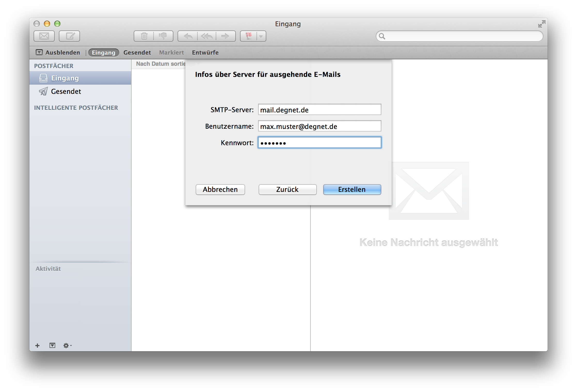This screenshot has height=392, width=577.
Task: Toggle the activity pane button at sidebar bottom
Action: (x=52, y=346)
